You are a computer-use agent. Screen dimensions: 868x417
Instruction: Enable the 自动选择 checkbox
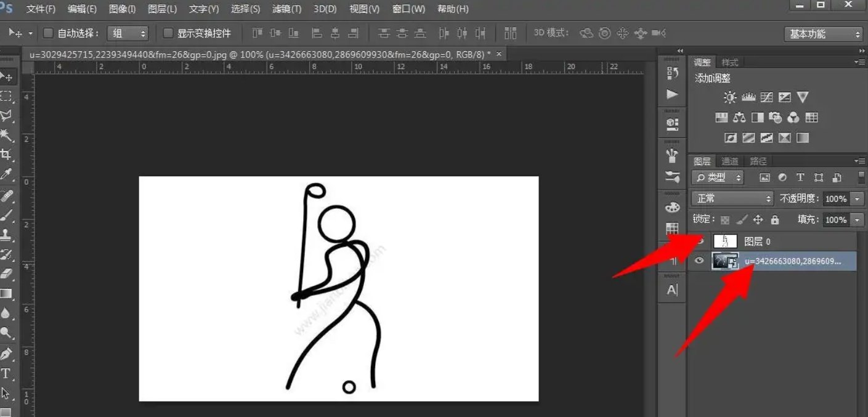[48, 33]
